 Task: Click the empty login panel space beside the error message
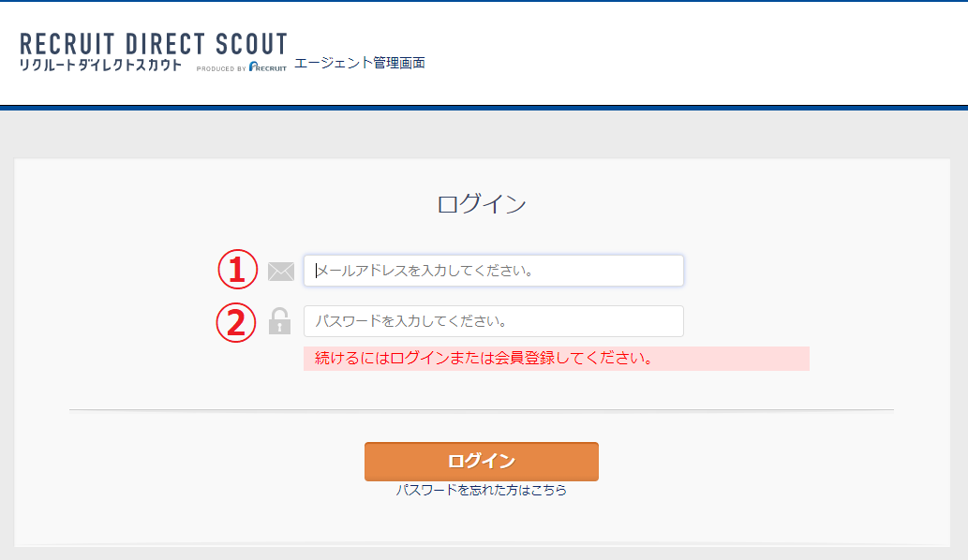(876, 359)
